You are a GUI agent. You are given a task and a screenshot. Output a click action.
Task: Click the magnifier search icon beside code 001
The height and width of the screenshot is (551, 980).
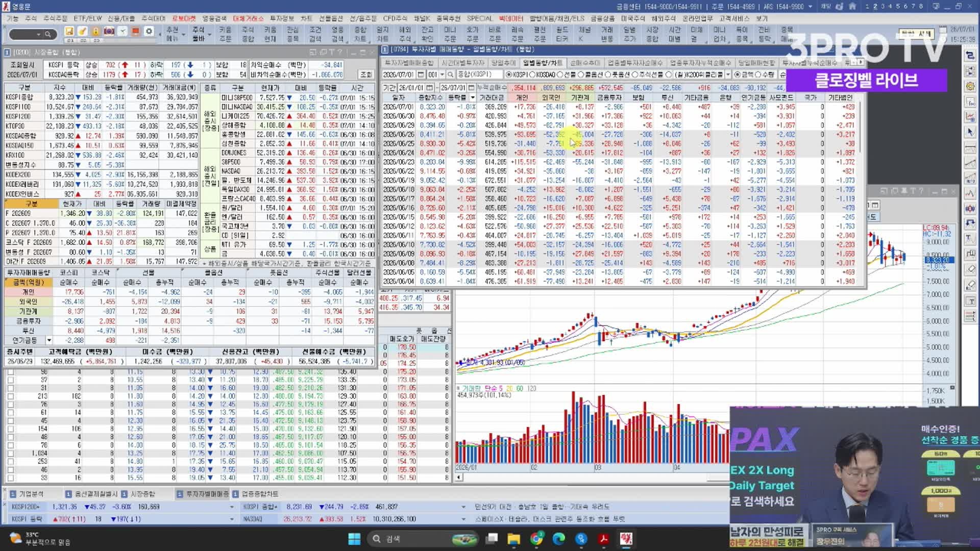pos(450,74)
